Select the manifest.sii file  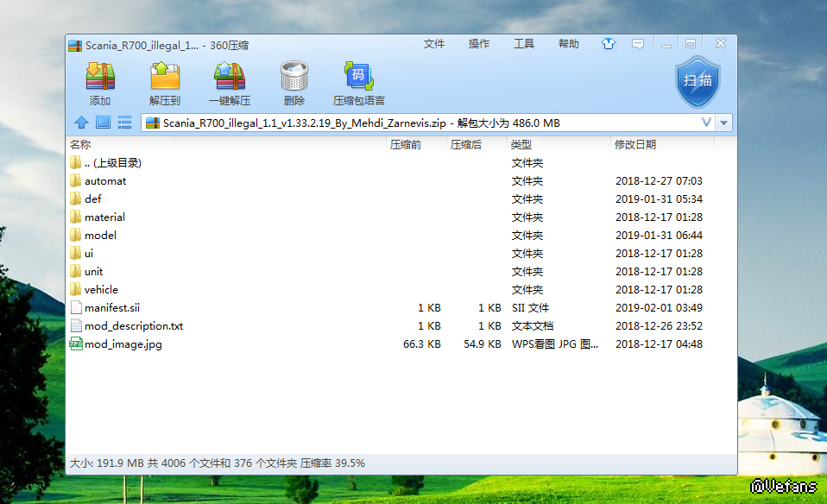coord(111,308)
